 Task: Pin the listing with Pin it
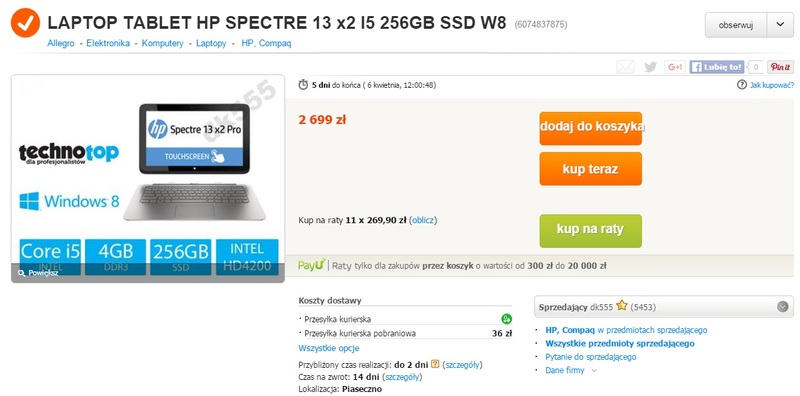point(780,67)
